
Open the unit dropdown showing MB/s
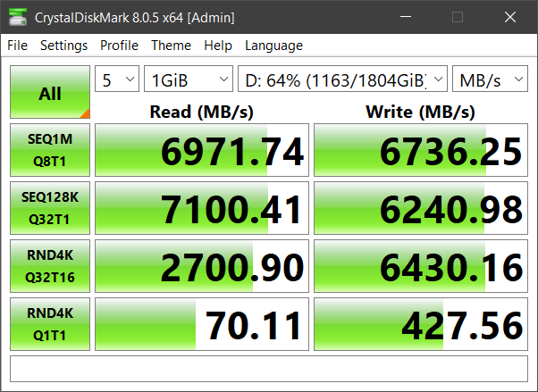[490, 79]
